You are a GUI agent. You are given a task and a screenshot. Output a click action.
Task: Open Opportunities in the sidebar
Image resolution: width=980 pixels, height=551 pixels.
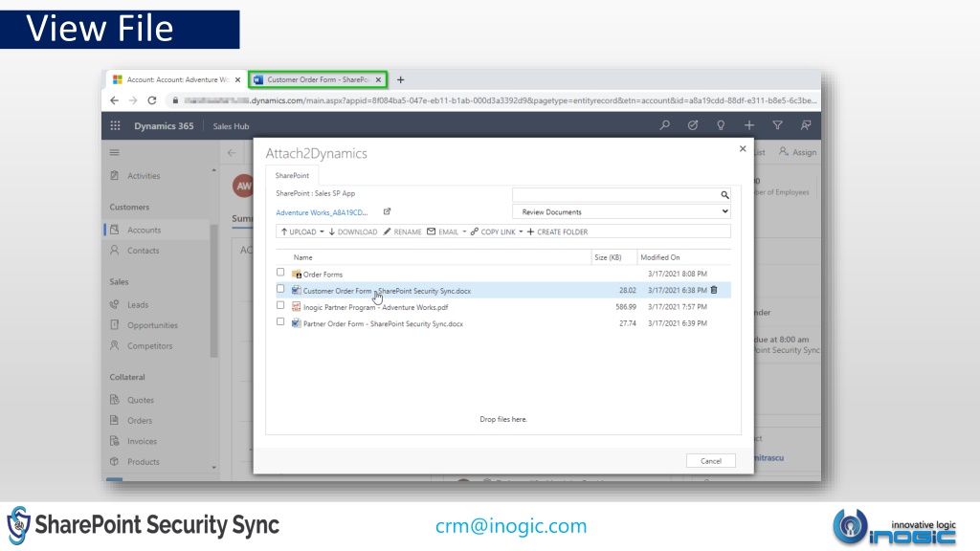[x=152, y=325]
